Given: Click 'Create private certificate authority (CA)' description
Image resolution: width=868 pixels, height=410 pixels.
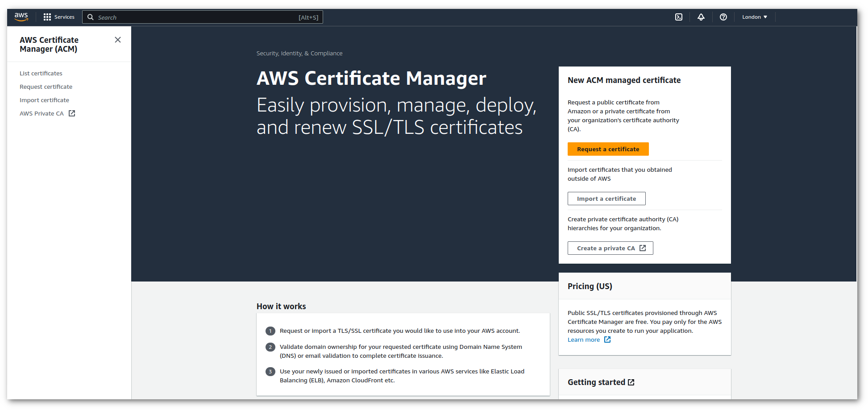Looking at the screenshot, I should coord(623,224).
